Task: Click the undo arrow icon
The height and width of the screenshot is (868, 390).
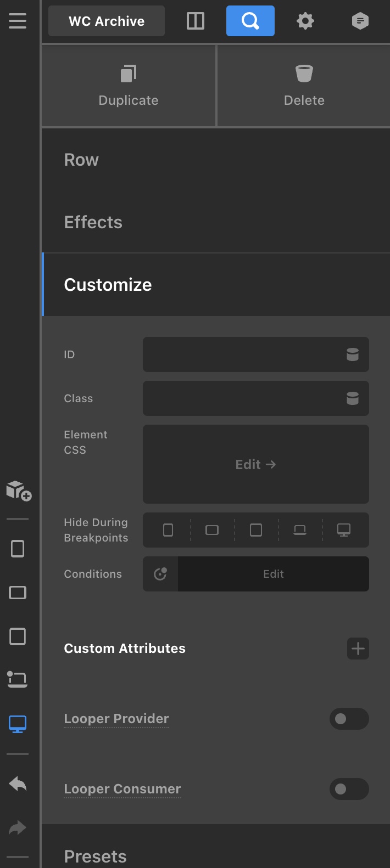Action: [x=18, y=784]
